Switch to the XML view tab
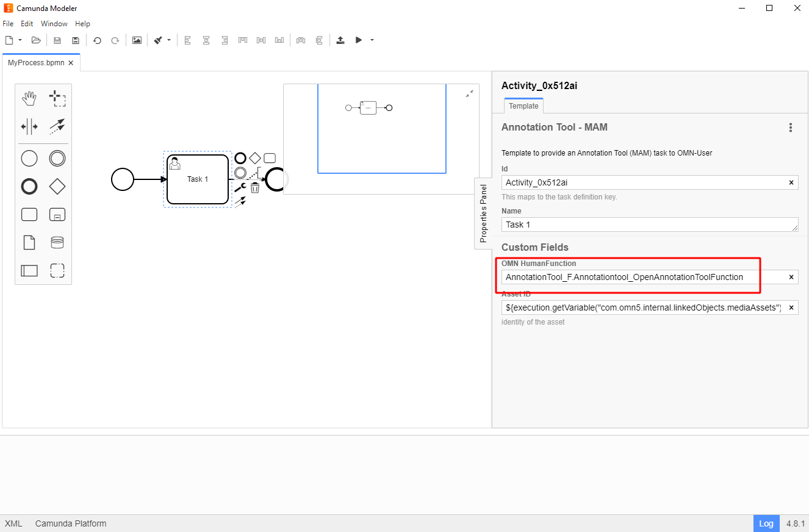This screenshot has height=532, width=809. click(x=13, y=523)
